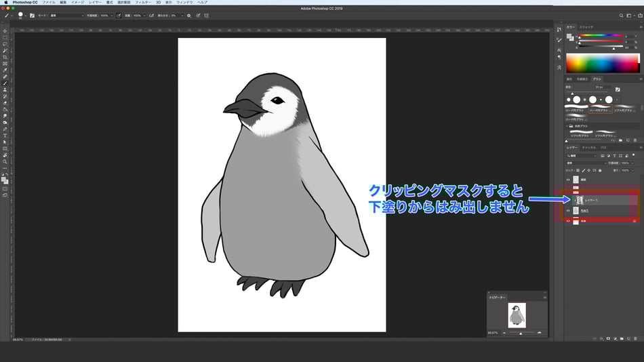644x362 pixels.
Task: Switch to the チャンネル tab
Action: click(589, 147)
